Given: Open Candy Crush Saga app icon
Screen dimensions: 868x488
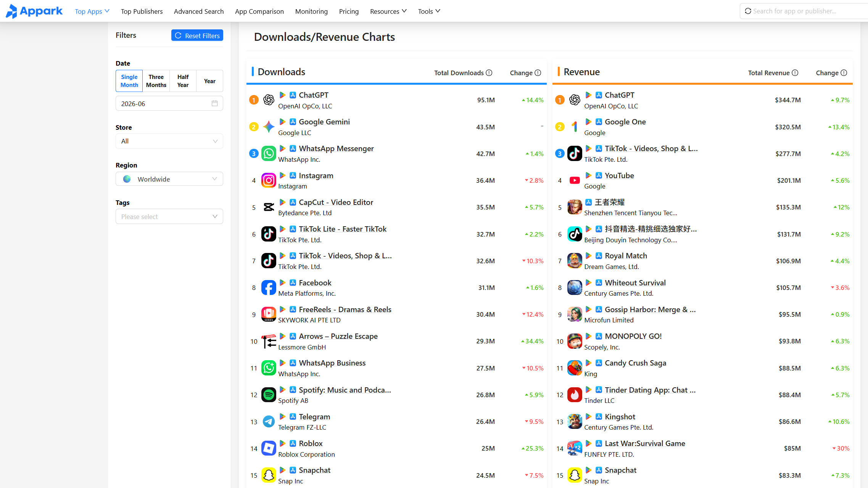Looking at the screenshot, I should (x=575, y=368).
